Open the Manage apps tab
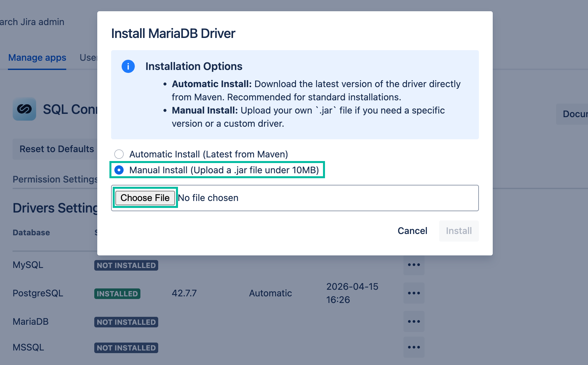The width and height of the screenshot is (588, 365). tap(37, 58)
